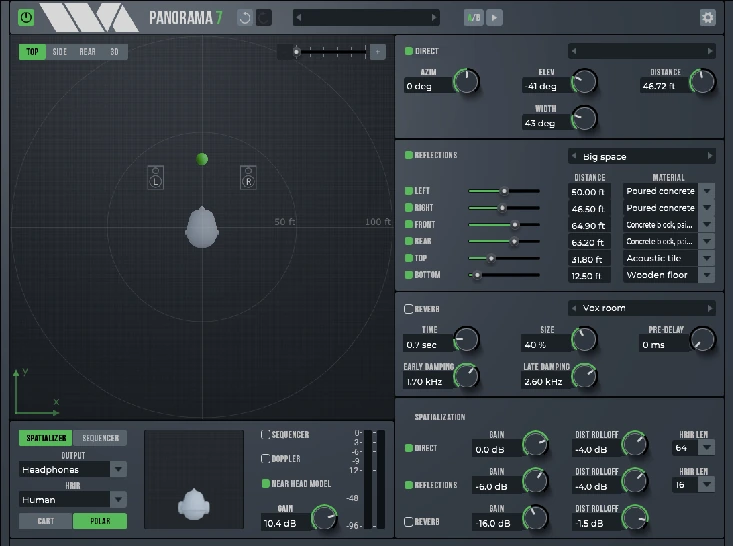Click the Distance 46.72 ft field

pos(664,86)
